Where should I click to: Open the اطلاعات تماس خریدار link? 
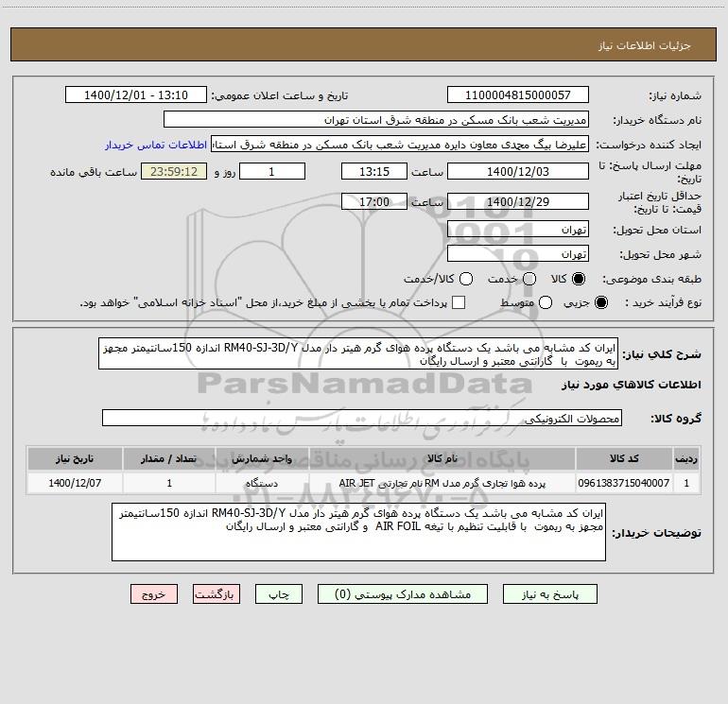click(x=156, y=145)
